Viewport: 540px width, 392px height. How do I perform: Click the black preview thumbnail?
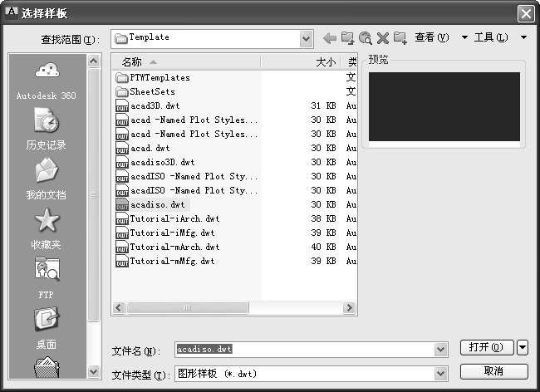(x=444, y=106)
